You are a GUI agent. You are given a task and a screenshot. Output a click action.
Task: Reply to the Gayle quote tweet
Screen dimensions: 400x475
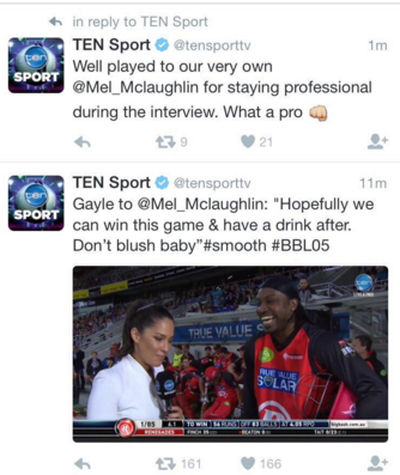pyautogui.click(x=82, y=464)
